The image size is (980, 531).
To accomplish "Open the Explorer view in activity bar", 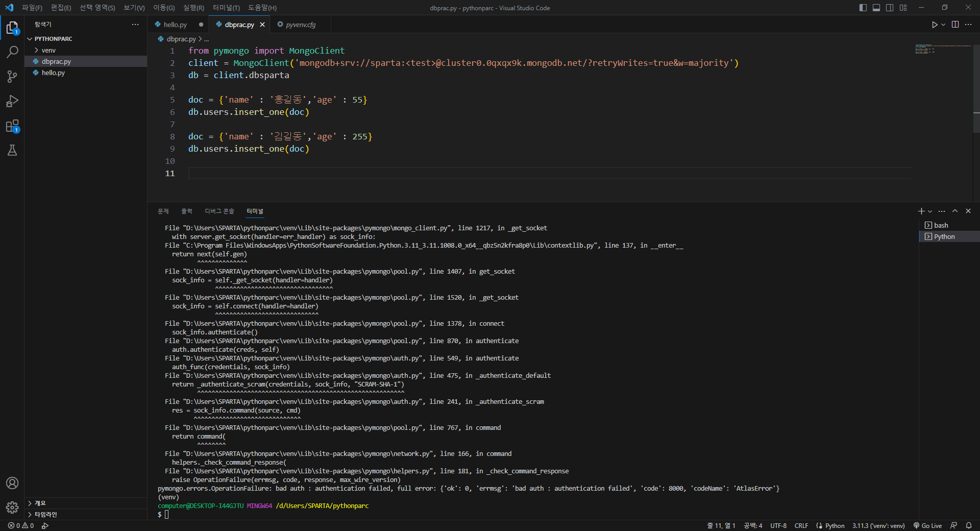I will tap(12, 28).
